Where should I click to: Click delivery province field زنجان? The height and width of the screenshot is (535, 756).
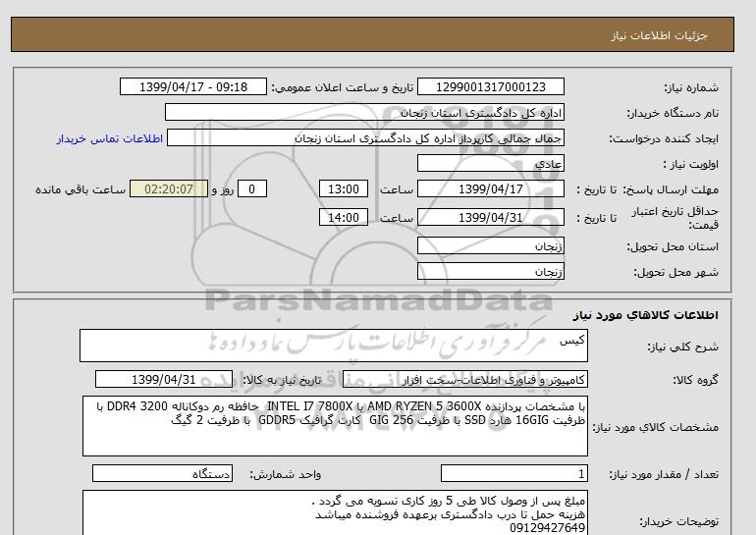490,245
